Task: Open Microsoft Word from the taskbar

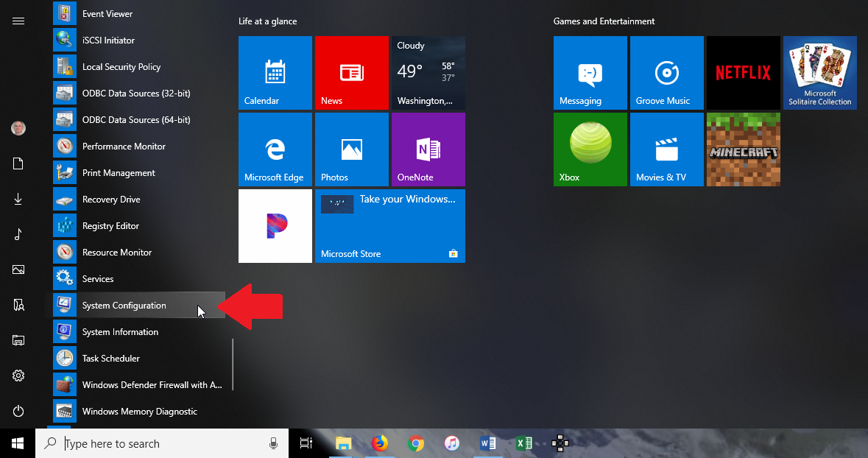Action: (x=487, y=443)
